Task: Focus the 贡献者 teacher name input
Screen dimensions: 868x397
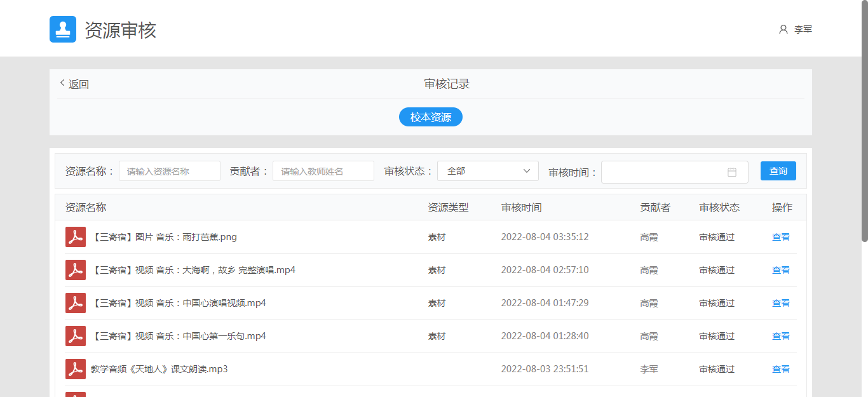Action: point(323,171)
